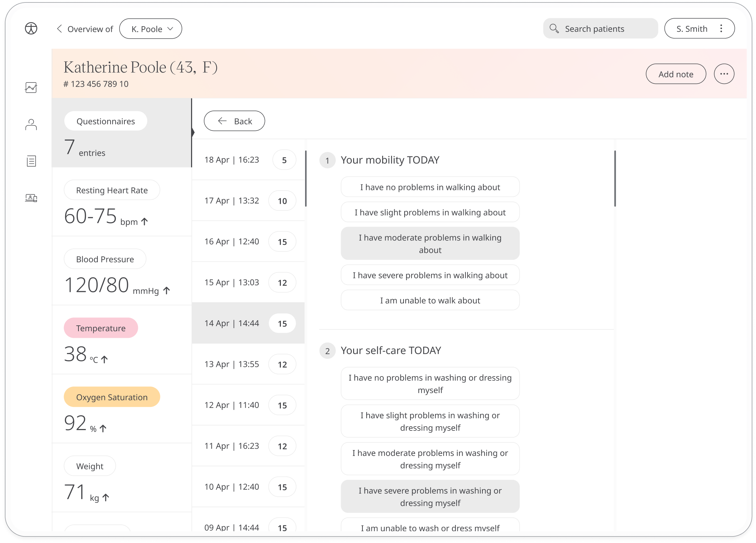Click the S. Smith user button

(x=699, y=28)
